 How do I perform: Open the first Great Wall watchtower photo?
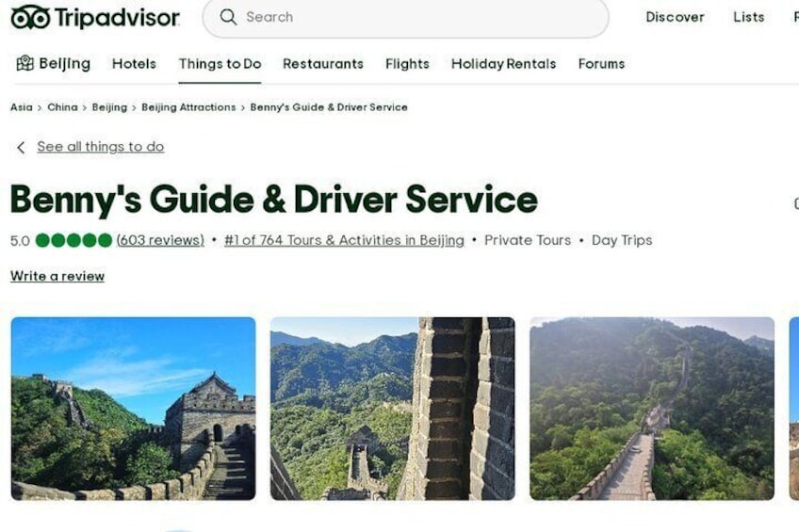(x=133, y=409)
